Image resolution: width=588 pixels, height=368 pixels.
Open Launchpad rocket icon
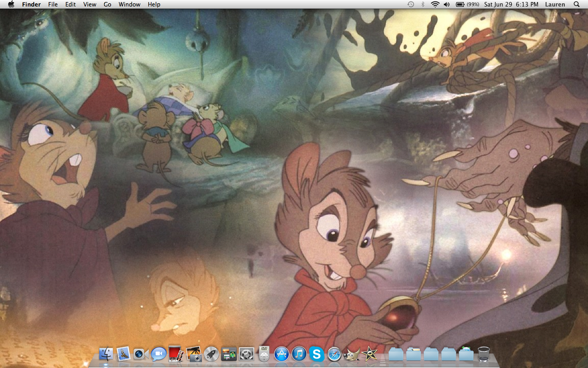coord(211,354)
